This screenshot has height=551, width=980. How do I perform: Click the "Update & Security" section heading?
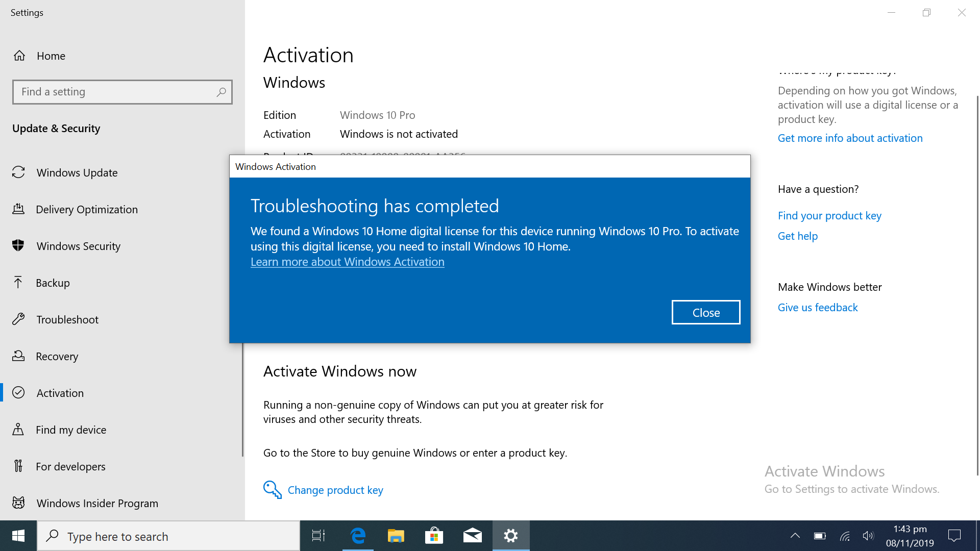[x=56, y=128]
